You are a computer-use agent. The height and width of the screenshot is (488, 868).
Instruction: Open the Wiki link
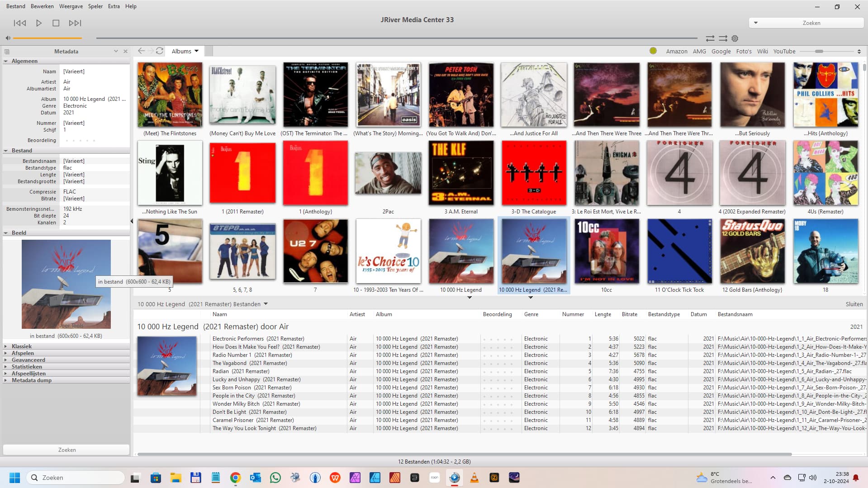[763, 52]
